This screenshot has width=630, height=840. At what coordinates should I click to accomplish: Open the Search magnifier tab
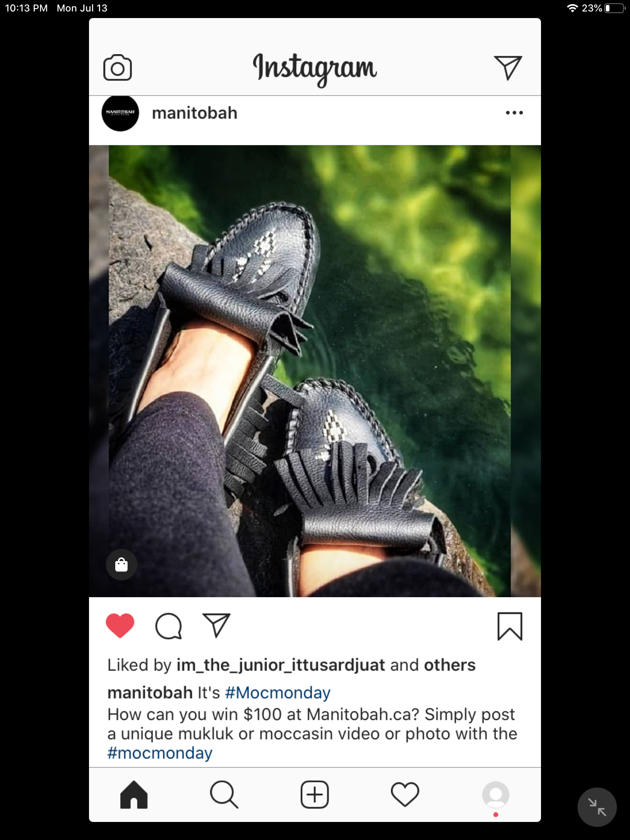(224, 795)
